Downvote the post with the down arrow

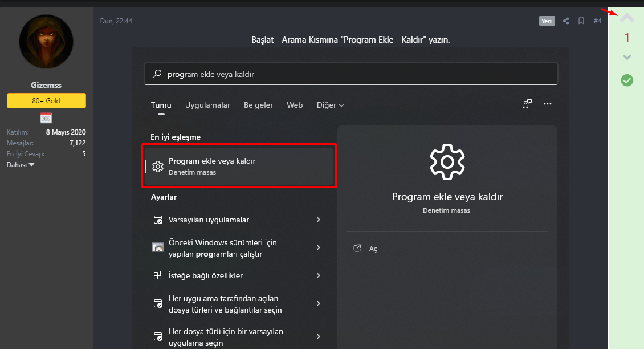tap(627, 57)
